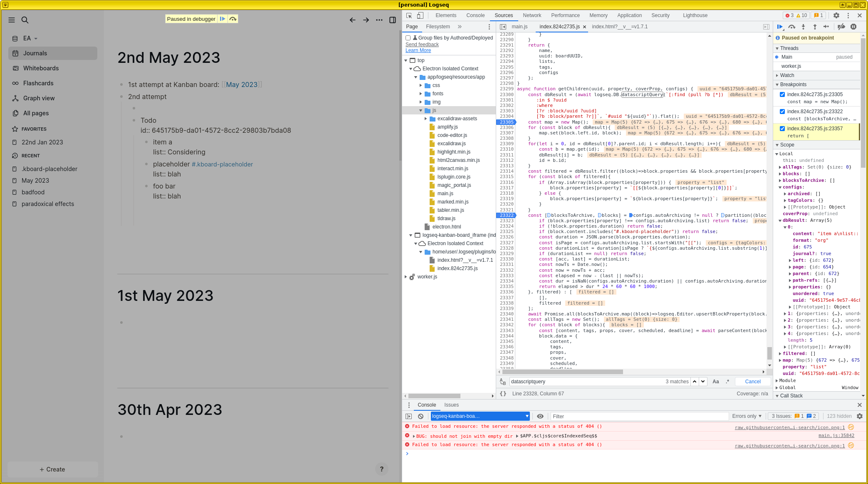Open the Issues tab in the console drawer

click(451, 405)
